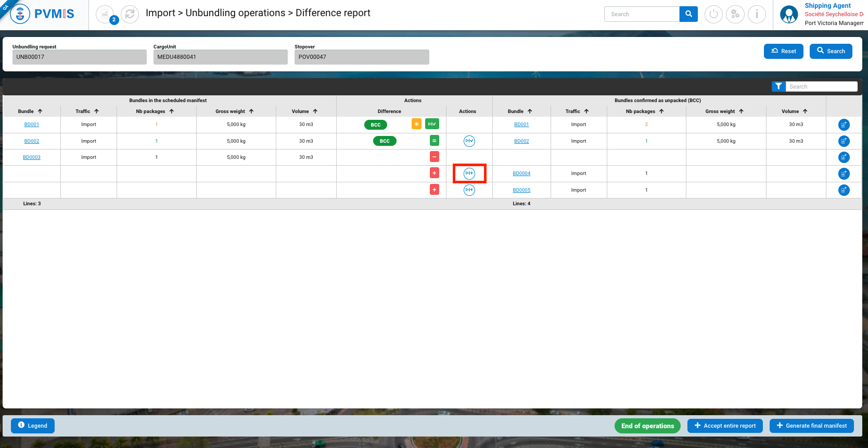Click the table filter funnel icon
This screenshot has width=868, height=448.
[778, 86]
